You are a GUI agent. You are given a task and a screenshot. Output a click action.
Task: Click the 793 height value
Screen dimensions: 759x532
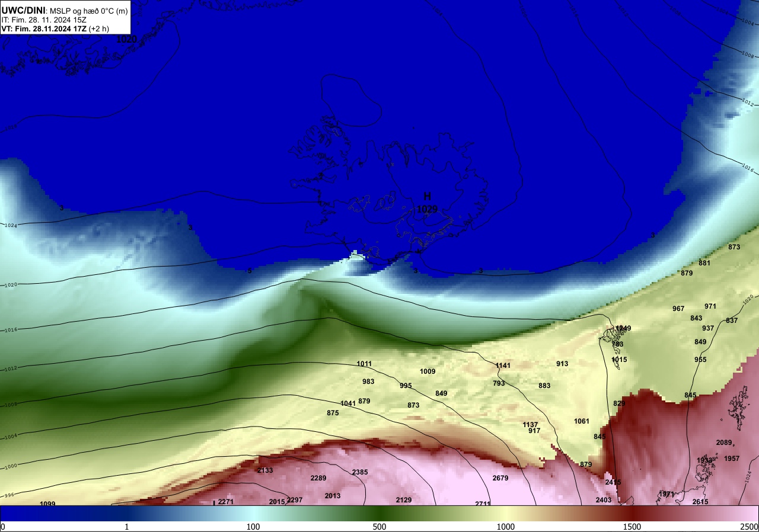coord(499,383)
